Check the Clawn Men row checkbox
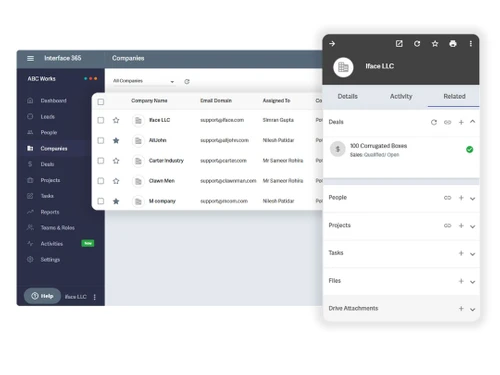500x375 pixels. click(x=101, y=181)
